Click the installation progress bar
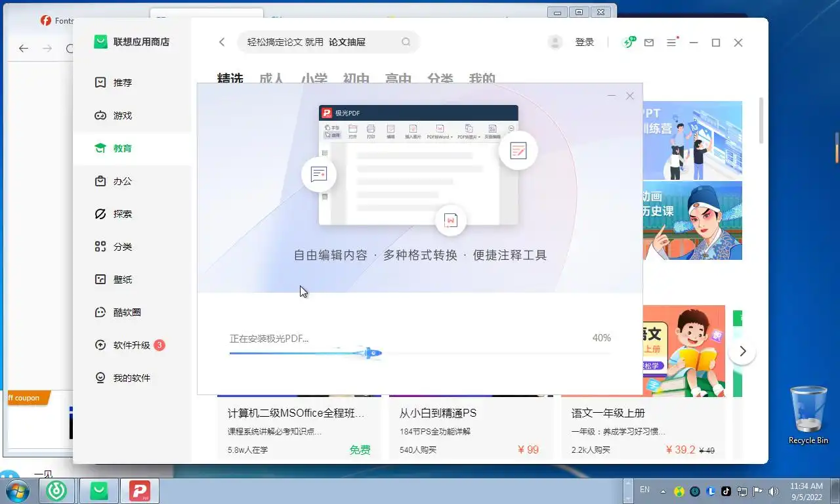Viewport: 840px width, 504px height. click(420, 354)
